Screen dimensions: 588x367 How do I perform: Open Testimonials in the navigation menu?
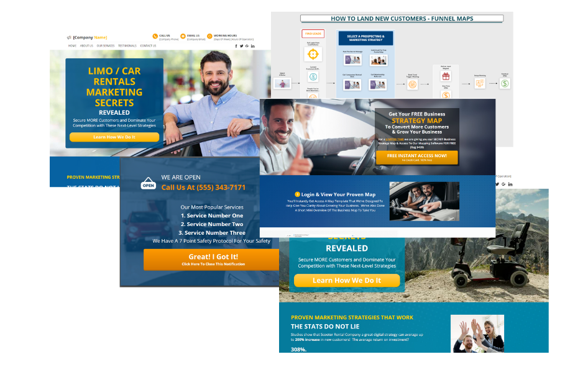(x=127, y=46)
